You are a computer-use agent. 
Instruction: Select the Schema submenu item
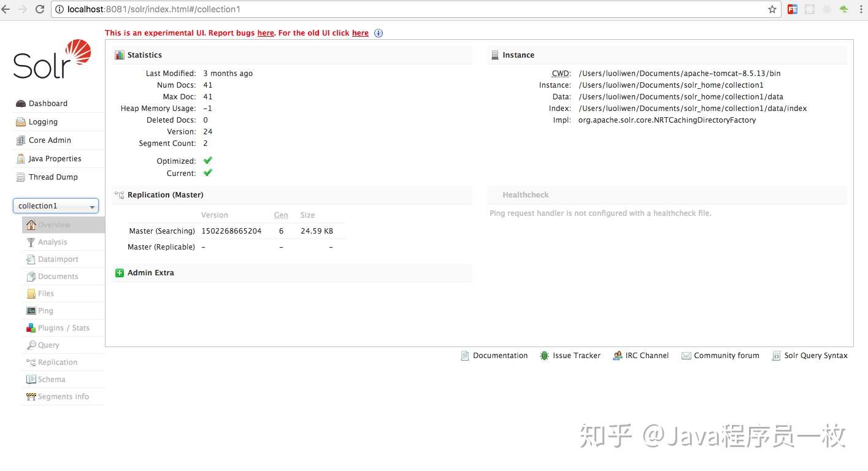(63, 380)
